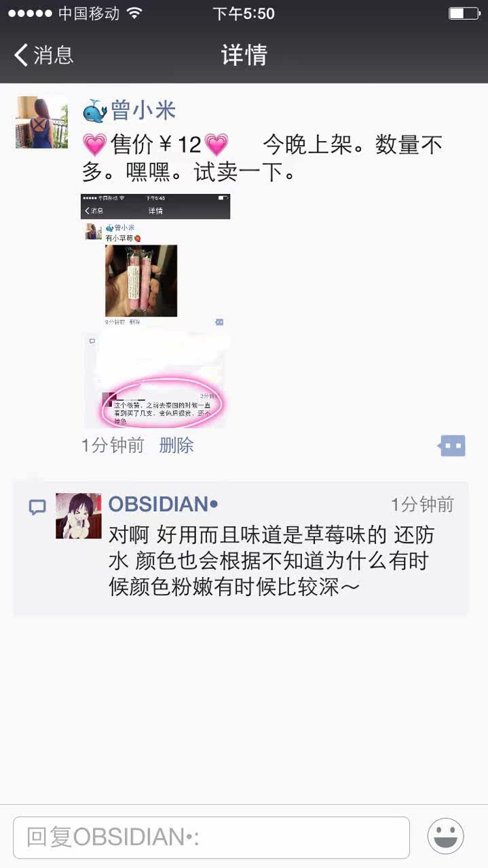Image resolution: width=488 pixels, height=868 pixels.
Task: Tap the Wi-Fi indicator in the status bar
Action: (x=134, y=13)
